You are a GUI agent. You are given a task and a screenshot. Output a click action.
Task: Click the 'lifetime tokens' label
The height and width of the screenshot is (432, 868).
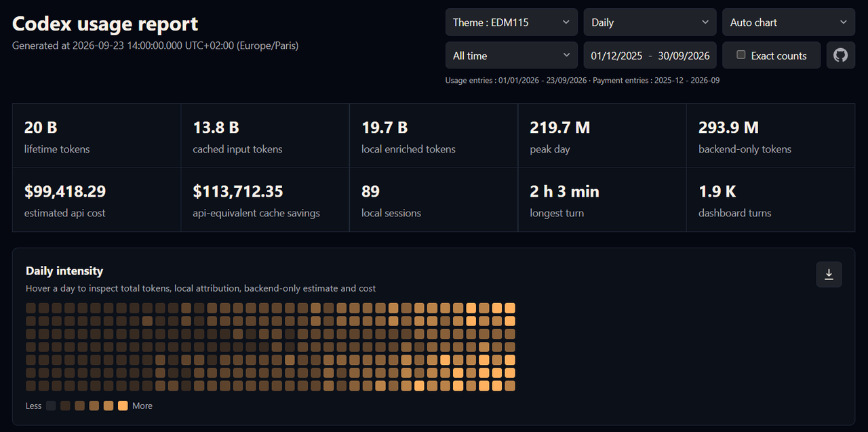tap(57, 149)
